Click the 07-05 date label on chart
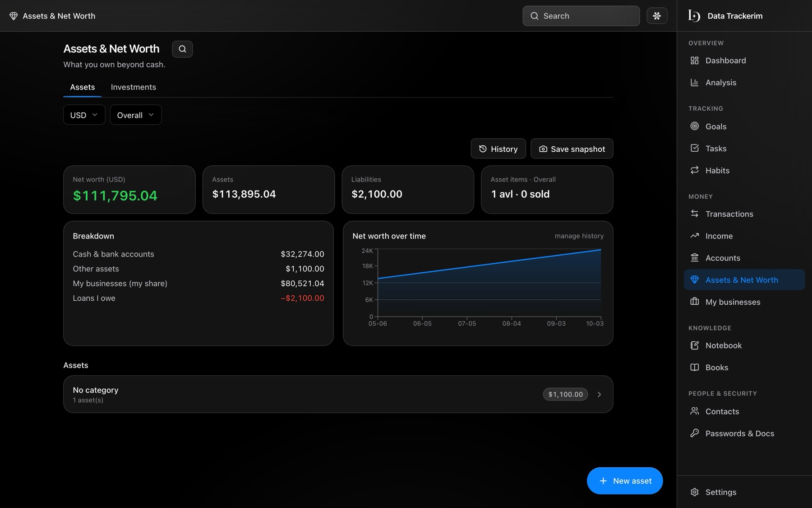 tap(467, 324)
